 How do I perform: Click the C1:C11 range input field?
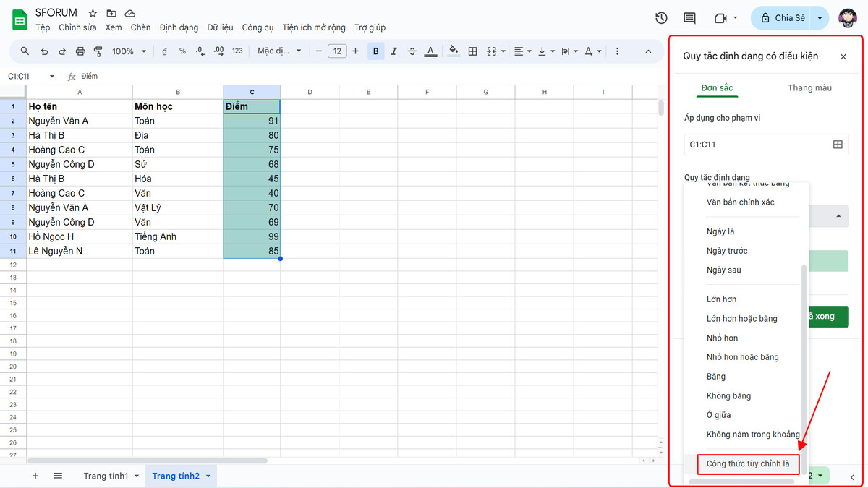[767, 145]
